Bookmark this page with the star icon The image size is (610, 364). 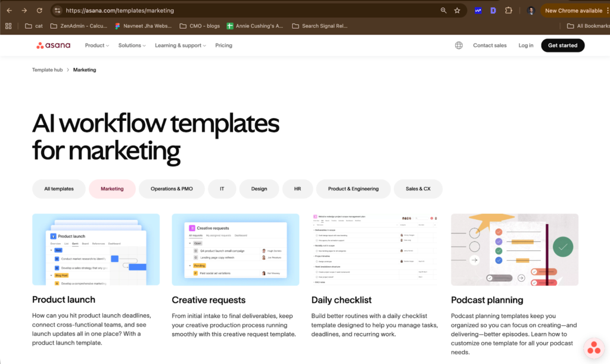(457, 11)
